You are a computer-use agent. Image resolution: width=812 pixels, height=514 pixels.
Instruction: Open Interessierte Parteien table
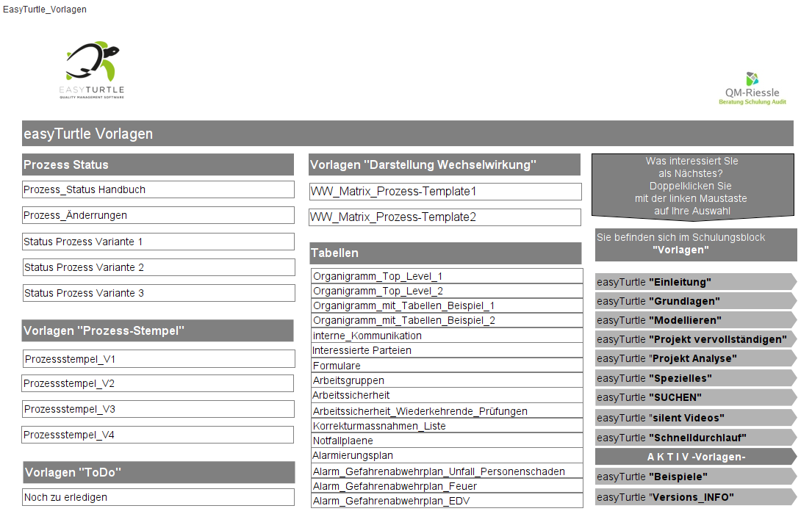[x=447, y=350]
